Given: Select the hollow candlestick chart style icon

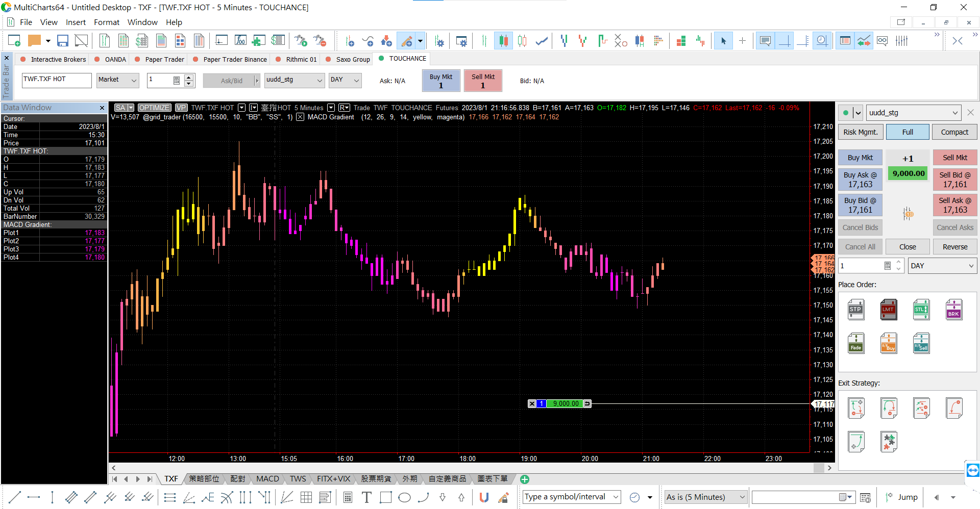Looking at the screenshot, I should click(x=522, y=41).
